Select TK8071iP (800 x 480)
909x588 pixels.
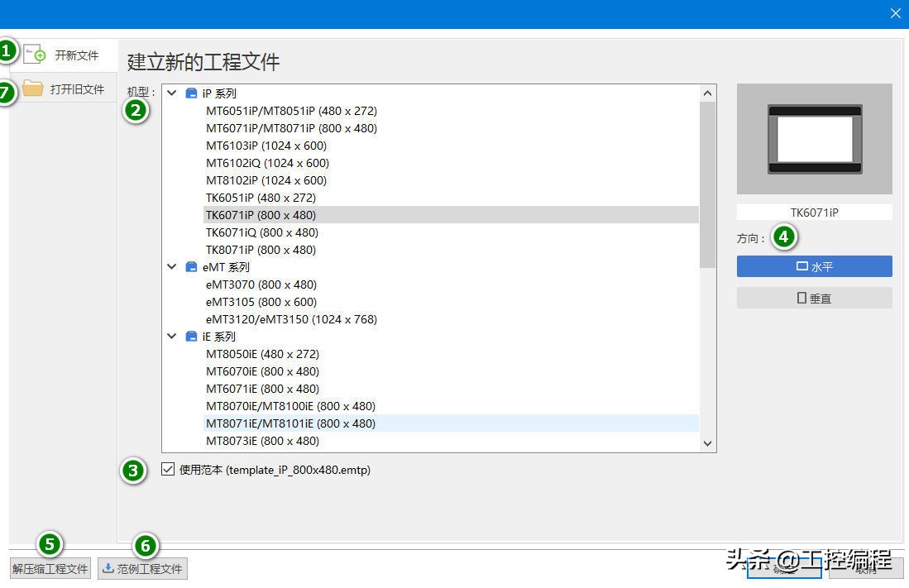pos(261,250)
